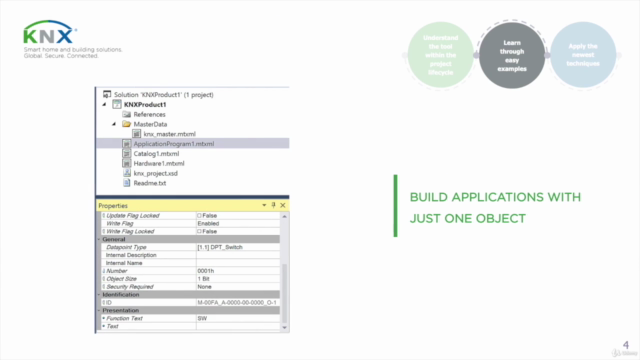Image resolution: width=640 pixels, height=360 pixels.
Task: Select the Solution 'KNXProduct1' root item
Action: (164, 95)
